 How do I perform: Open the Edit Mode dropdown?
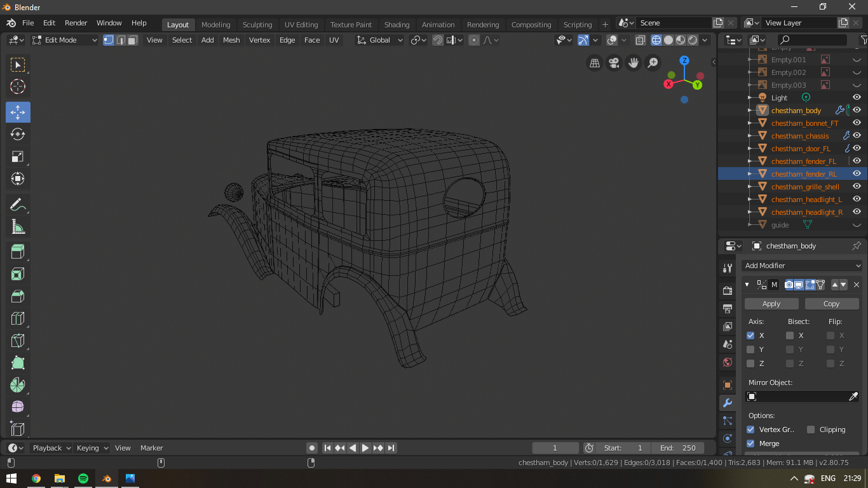click(65, 40)
